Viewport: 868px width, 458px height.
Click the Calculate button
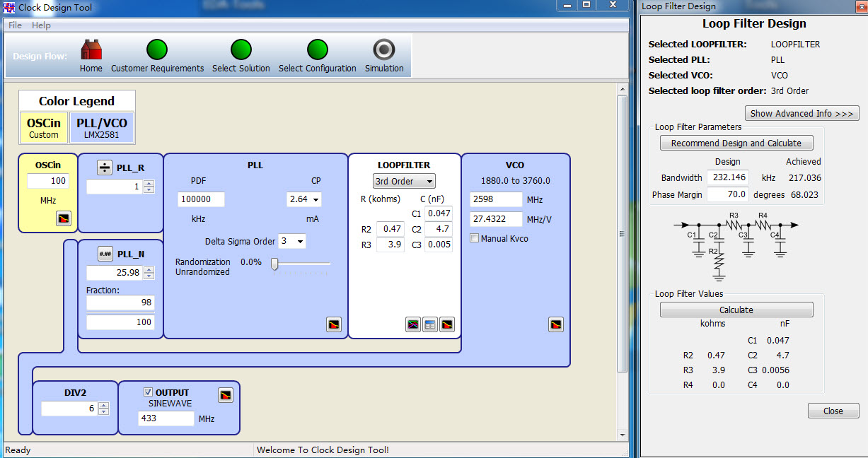point(736,310)
